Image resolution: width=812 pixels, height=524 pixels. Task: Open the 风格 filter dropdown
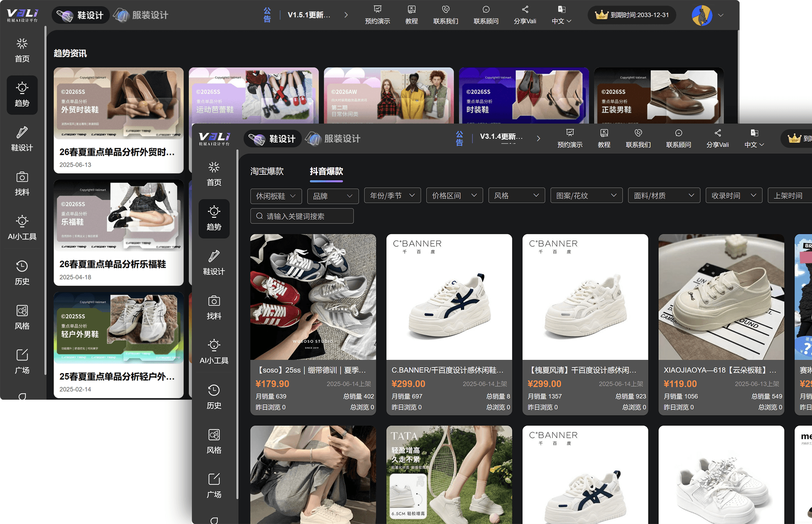click(517, 196)
